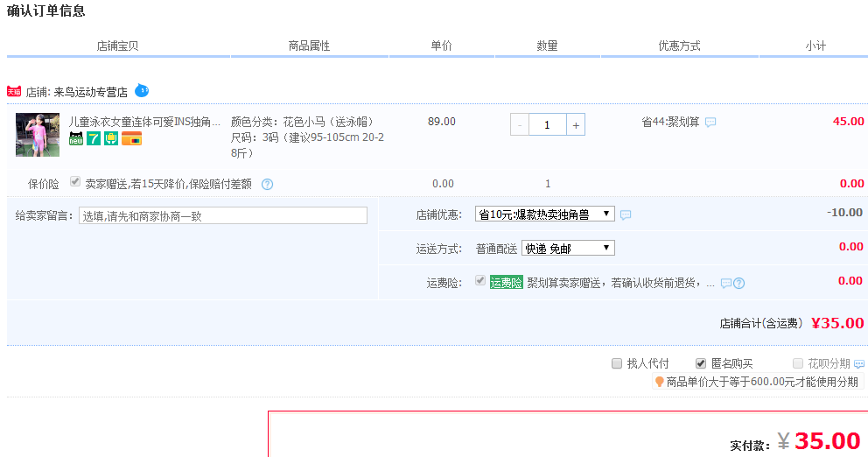
Task: Click the orange bulb tip icon
Action: point(659,382)
